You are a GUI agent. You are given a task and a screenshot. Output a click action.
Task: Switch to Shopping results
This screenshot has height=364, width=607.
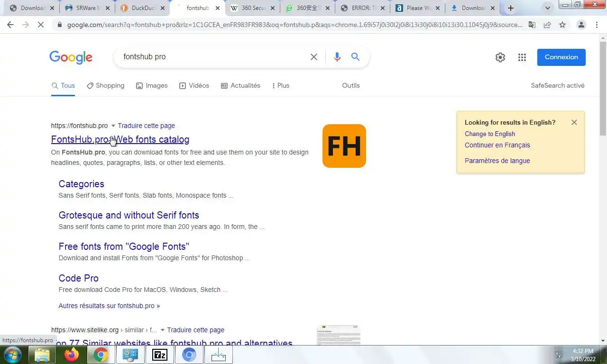pos(105,85)
